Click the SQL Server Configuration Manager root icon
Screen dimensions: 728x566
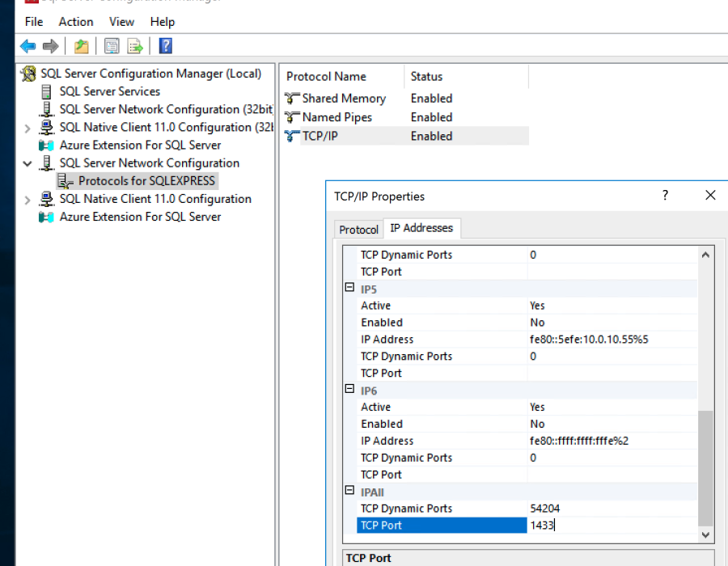pyautogui.click(x=28, y=74)
